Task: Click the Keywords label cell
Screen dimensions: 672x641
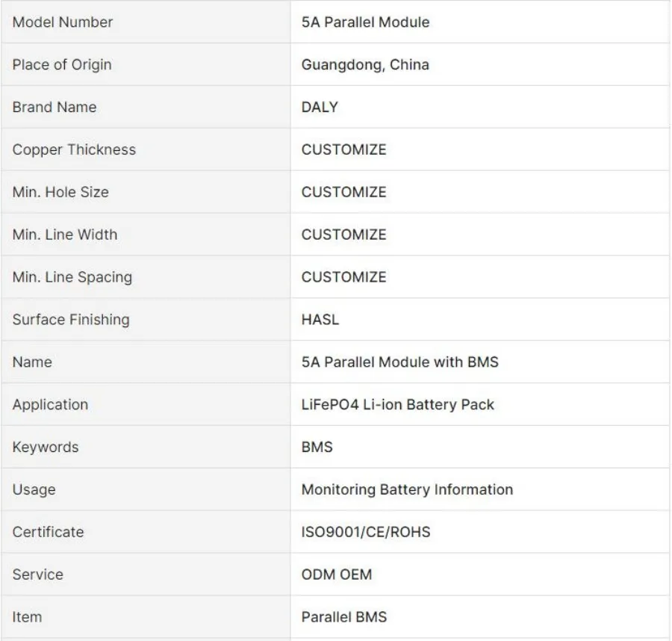Action: [x=45, y=448]
